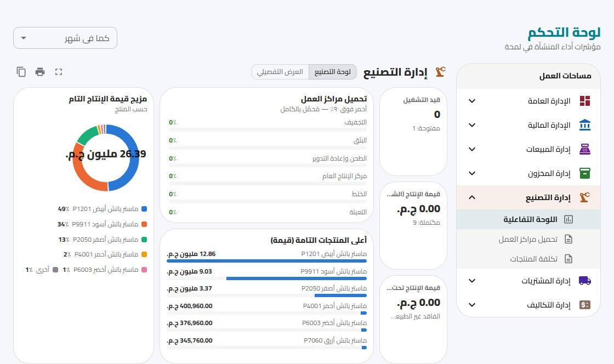Open تكلفة المنتجات menu item

coord(528,259)
